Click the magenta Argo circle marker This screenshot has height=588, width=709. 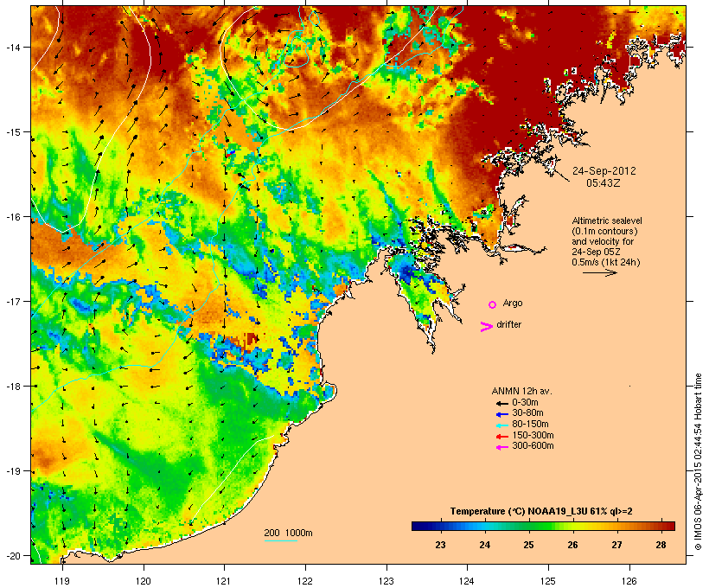pos(493,305)
